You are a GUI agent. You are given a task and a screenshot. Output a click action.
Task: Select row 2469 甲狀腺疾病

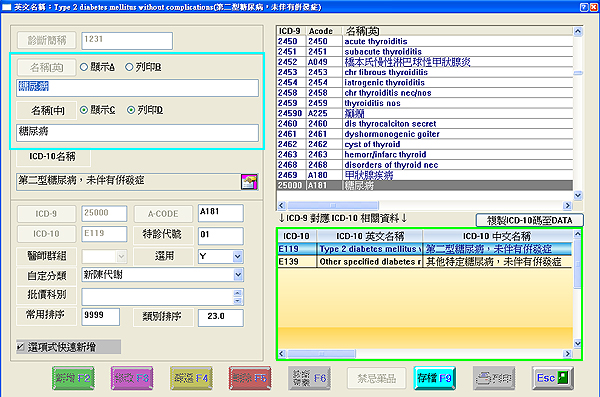[x=425, y=175]
